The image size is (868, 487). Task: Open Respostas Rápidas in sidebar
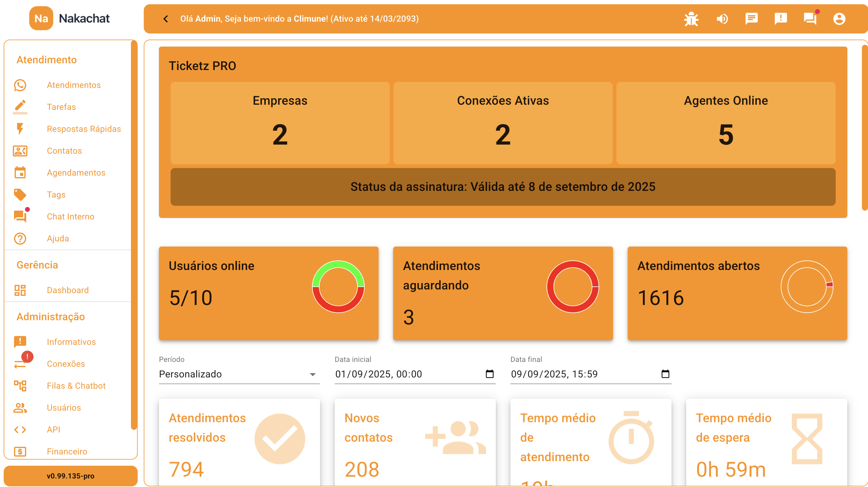(x=83, y=129)
